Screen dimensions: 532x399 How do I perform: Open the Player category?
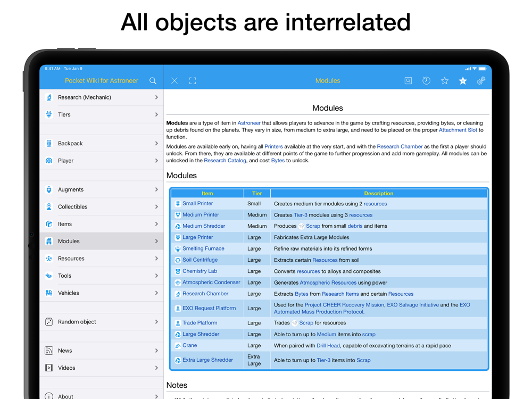[102, 161]
